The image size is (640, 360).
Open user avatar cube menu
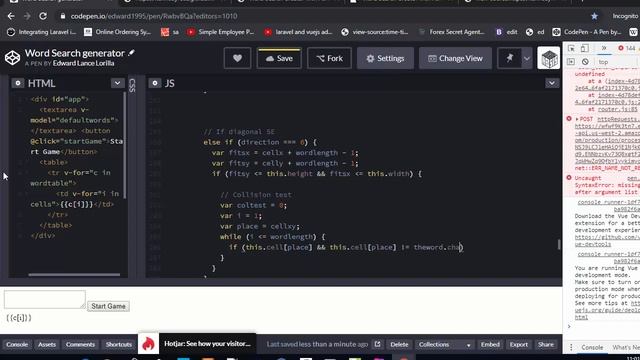click(x=549, y=58)
